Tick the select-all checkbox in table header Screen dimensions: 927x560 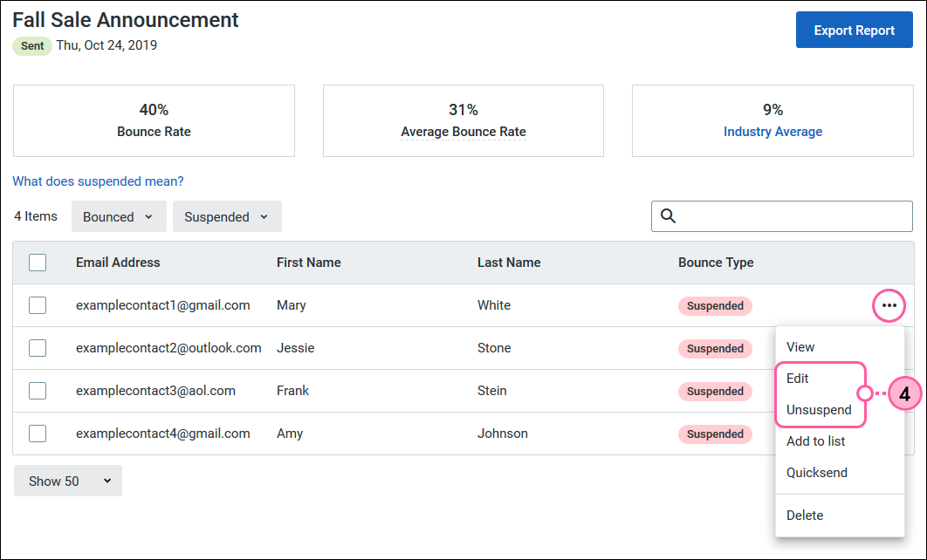pyautogui.click(x=38, y=263)
